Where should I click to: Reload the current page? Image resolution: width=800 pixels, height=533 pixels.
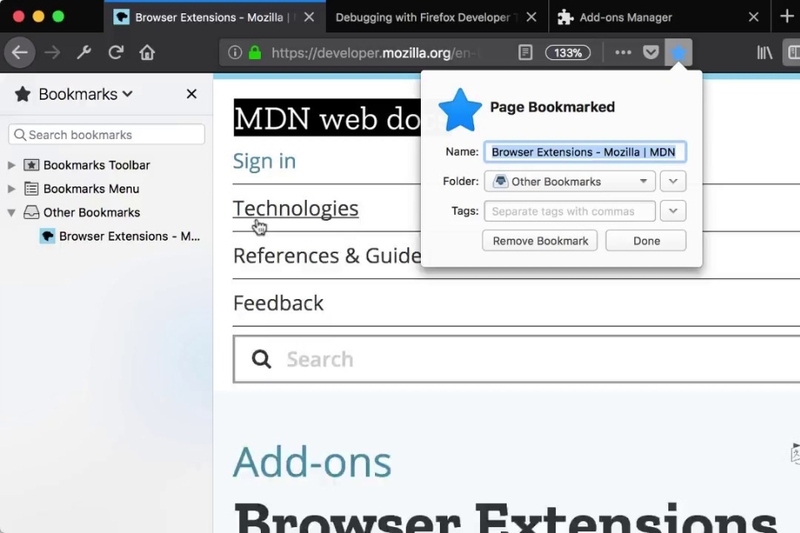(116, 53)
